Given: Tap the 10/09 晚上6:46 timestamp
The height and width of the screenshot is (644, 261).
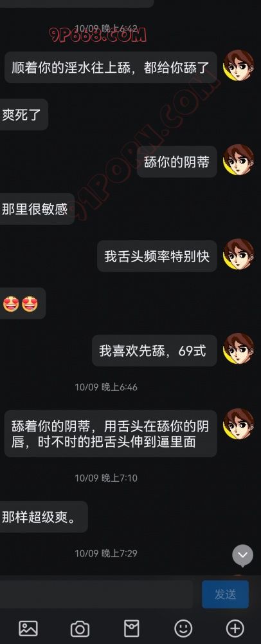Looking at the screenshot, I should click(x=106, y=387).
